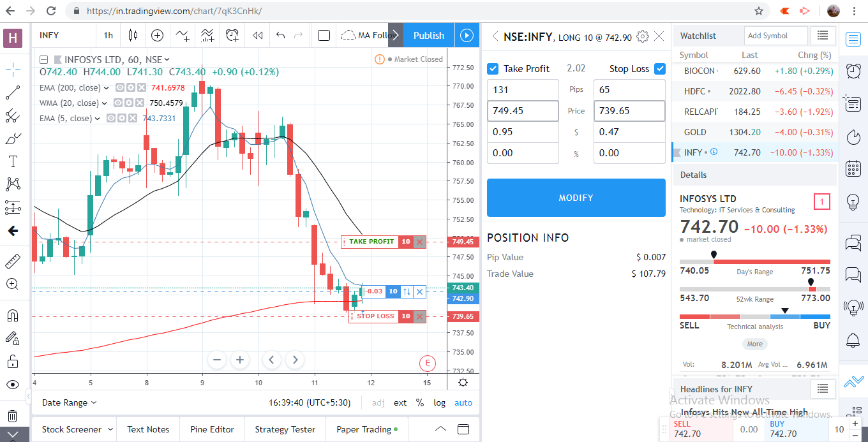Uncheck the Stop Loss checkbox

tap(660, 68)
